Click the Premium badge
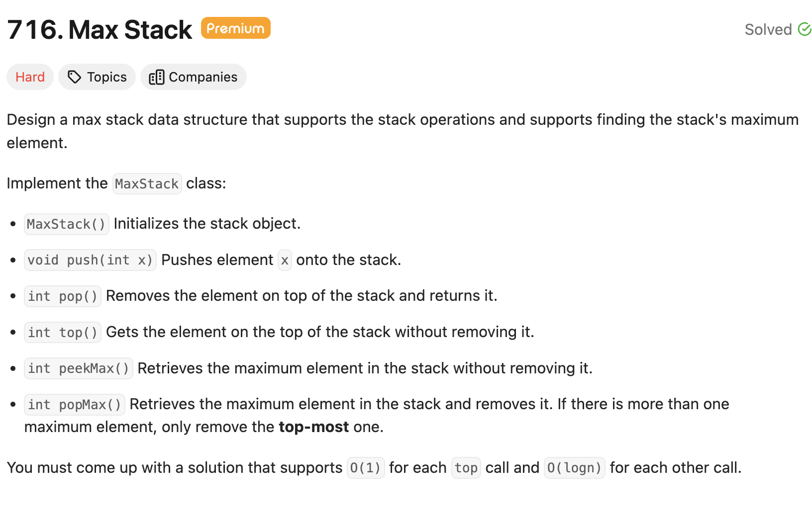Image resolution: width=812 pixels, height=531 pixels. point(235,28)
